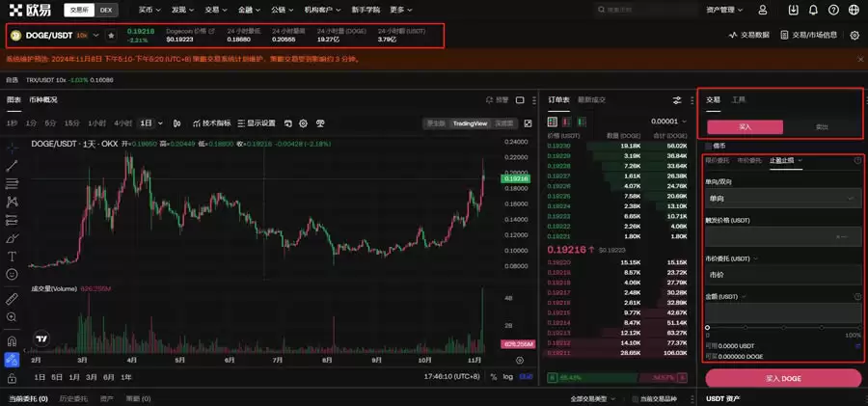Open the 单向 direction dropdown
Image resolution: width=868 pixels, height=406 pixels.
[782, 198]
